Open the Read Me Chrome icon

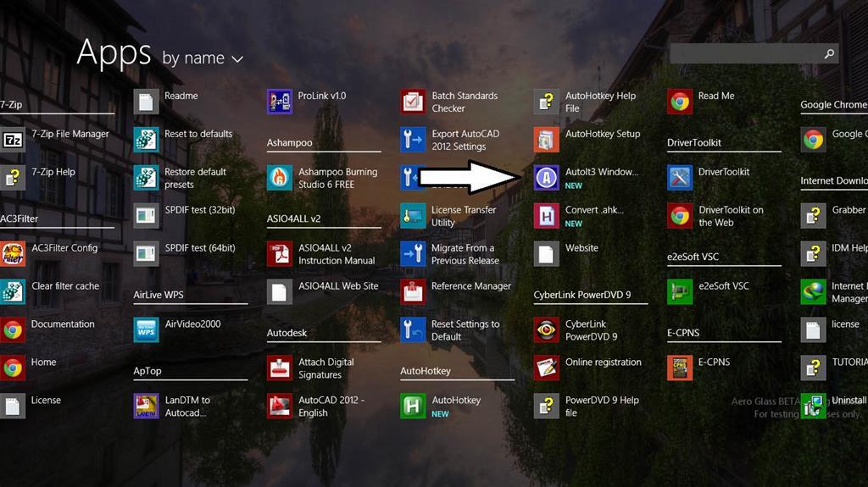680,102
